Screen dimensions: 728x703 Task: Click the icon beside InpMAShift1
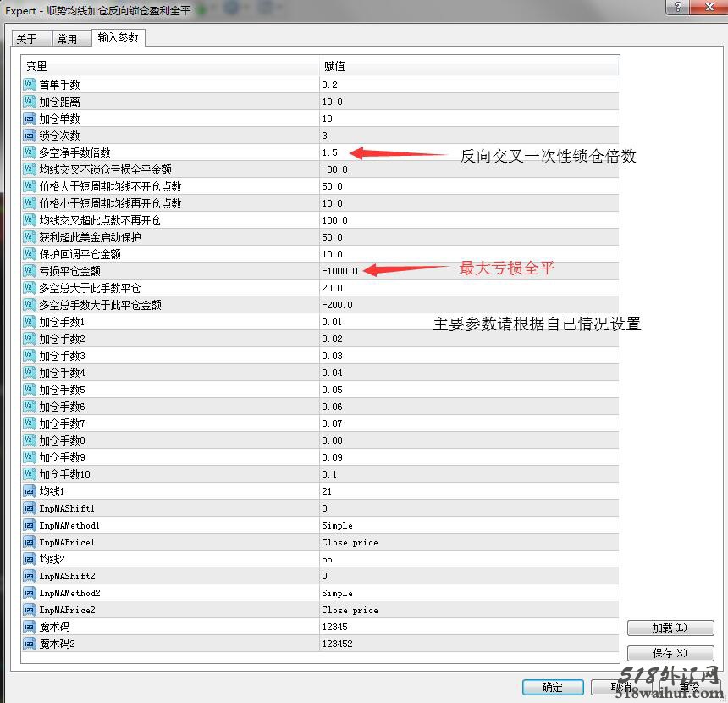pos(29,508)
